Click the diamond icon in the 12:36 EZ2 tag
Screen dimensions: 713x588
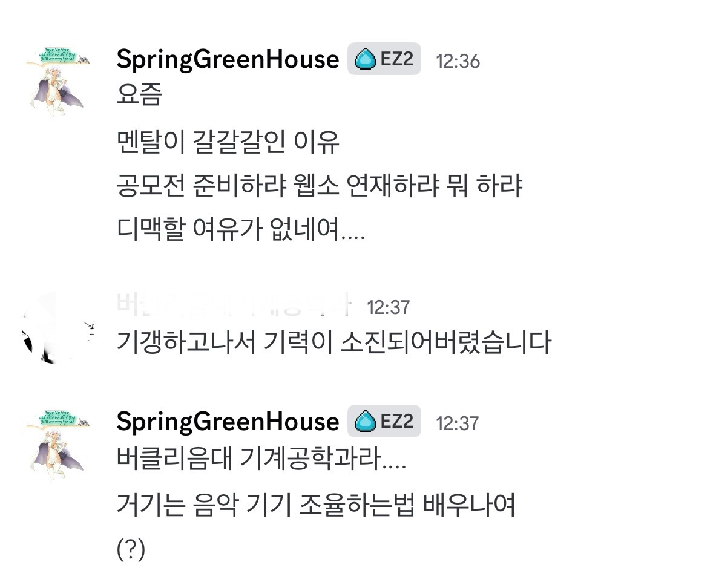[366, 60]
